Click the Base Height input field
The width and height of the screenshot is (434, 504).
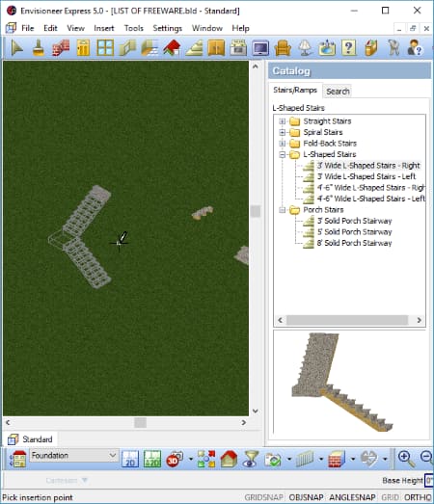(429, 480)
